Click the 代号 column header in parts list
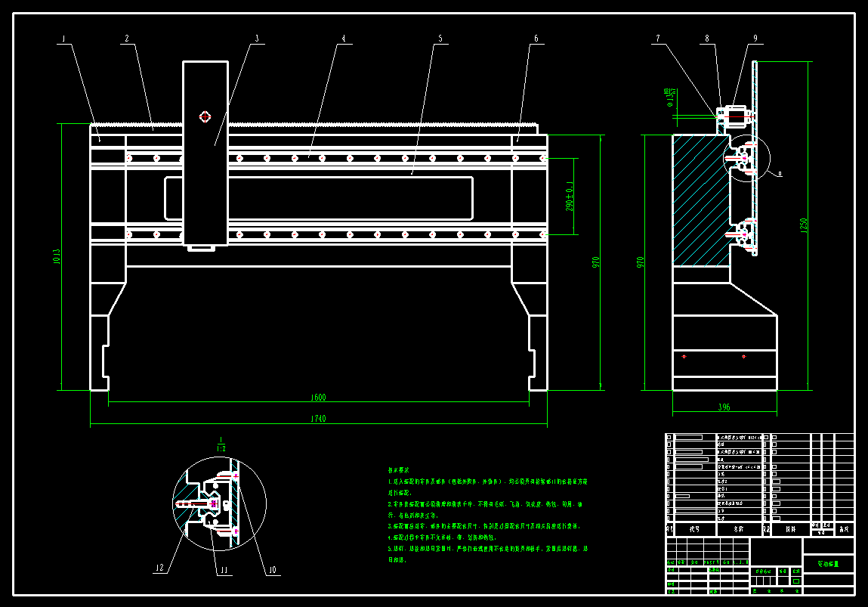The height and width of the screenshot is (607, 868). [x=694, y=529]
